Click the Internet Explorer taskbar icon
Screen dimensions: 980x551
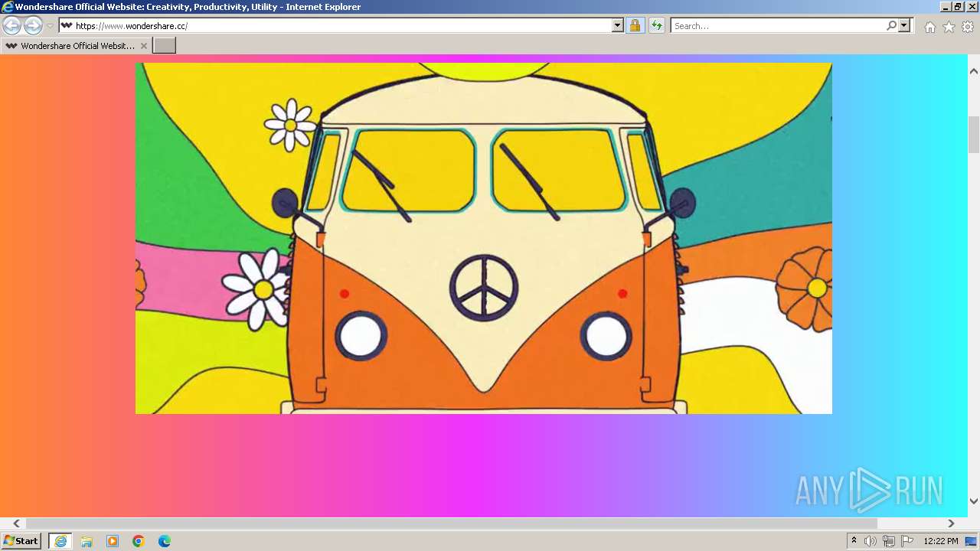60,541
